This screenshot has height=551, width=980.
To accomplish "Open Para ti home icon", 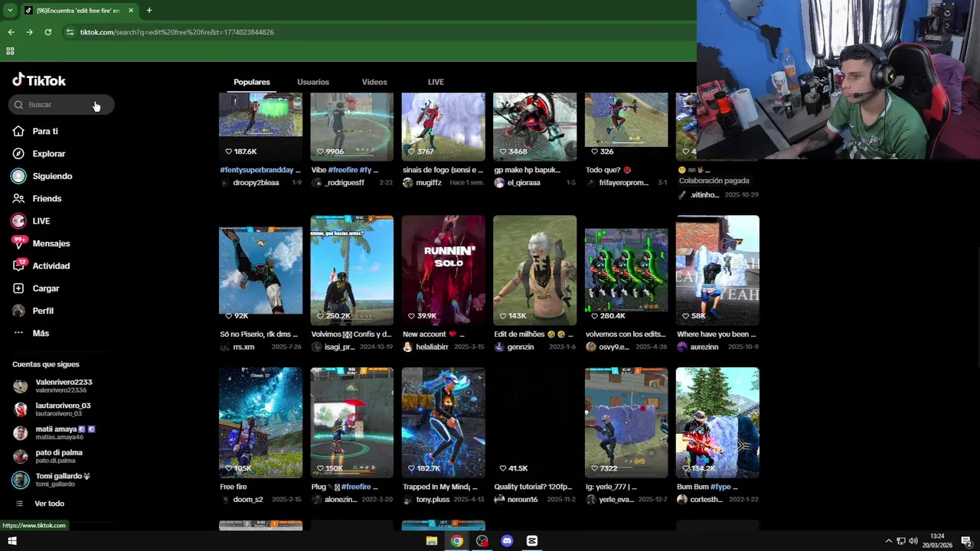I will click(18, 131).
